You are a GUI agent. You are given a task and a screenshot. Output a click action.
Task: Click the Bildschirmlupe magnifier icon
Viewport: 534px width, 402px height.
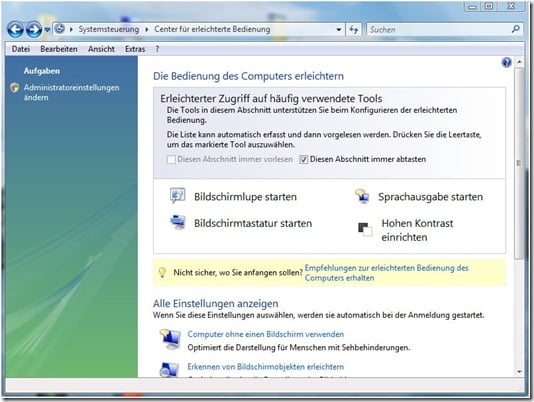[177, 196]
